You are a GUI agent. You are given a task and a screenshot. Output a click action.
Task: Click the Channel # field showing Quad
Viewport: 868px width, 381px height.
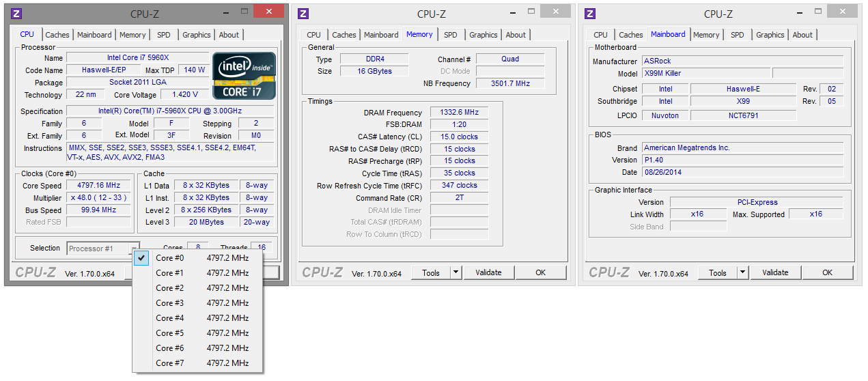510,59
